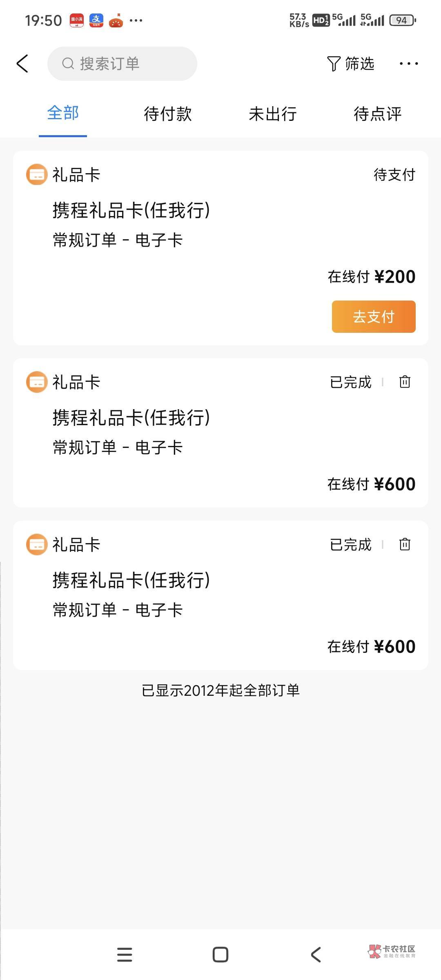
Task: Switch to the 待付款 tab
Action: pyautogui.click(x=168, y=114)
